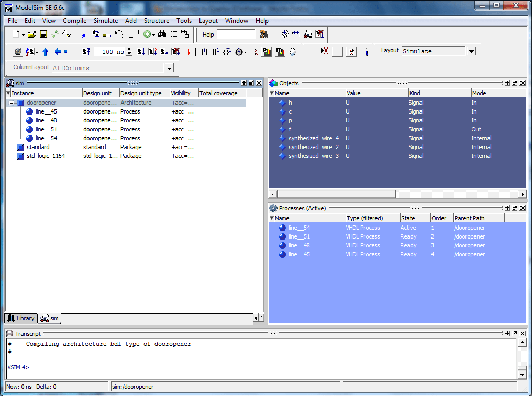The image size is (532, 396).
Task: Run -All with the continue run icon
Action: pyautogui.click(x=163, y=51)
